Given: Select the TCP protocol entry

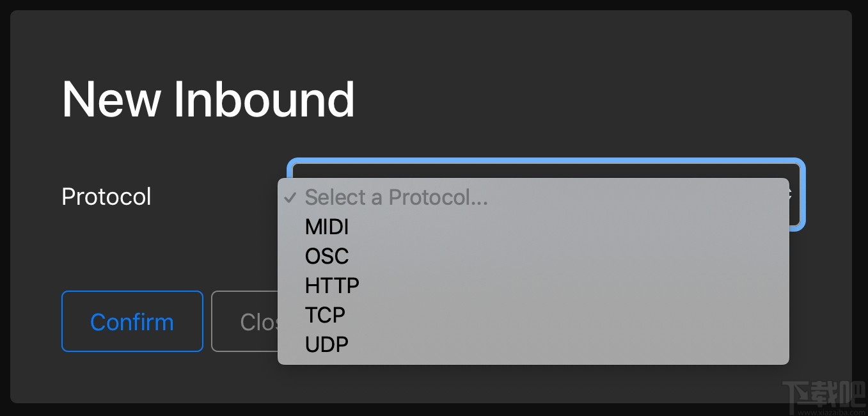Looking at the screenshot, I should coord(325,315).
